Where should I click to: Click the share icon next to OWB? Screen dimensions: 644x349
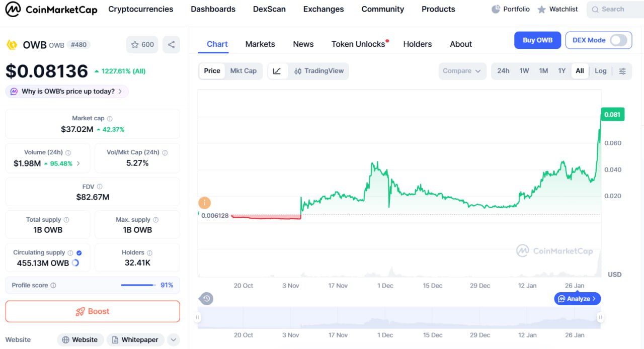[x=171, y=44]
